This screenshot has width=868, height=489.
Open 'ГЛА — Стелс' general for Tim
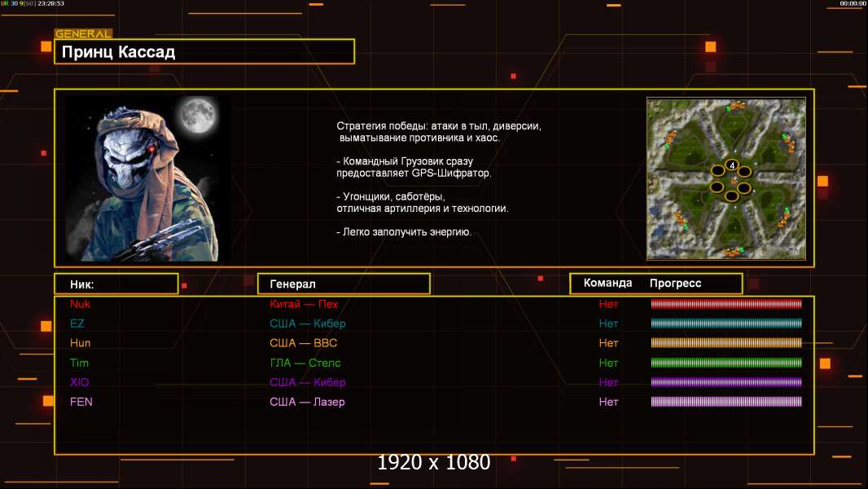[305, 363]
